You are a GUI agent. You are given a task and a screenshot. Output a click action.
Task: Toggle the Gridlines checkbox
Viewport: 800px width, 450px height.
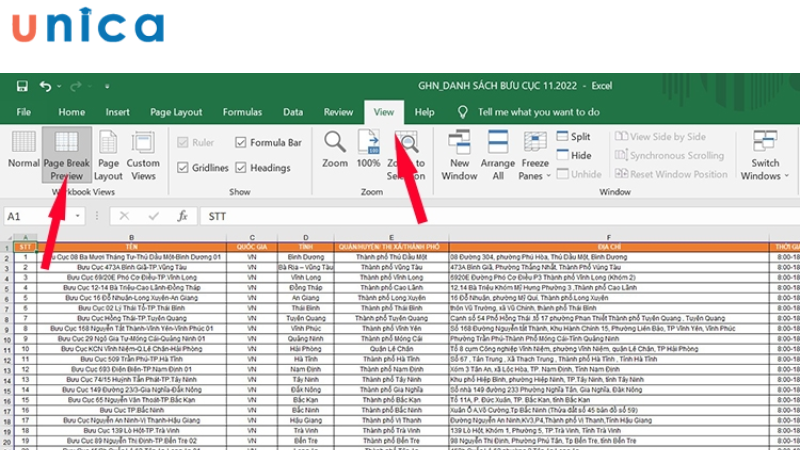point(183,168)
